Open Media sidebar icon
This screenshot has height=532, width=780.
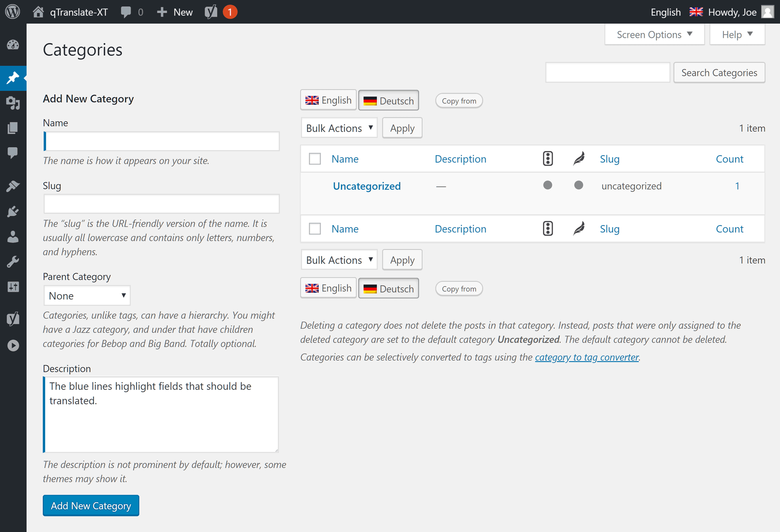point(13,103)
